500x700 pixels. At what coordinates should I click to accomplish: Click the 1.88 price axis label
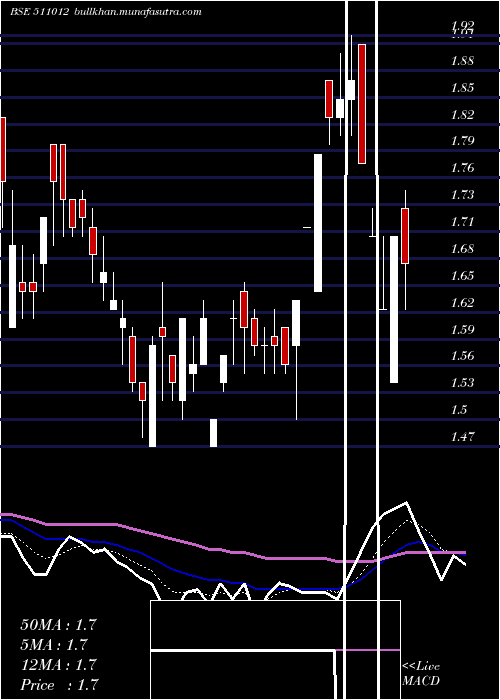click(x=462, y=61)
